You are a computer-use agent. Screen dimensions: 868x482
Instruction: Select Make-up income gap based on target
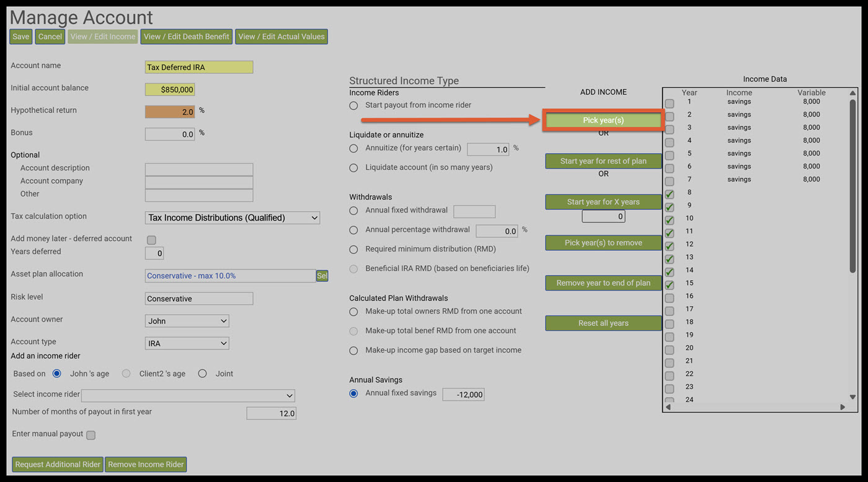(x=353, y=351)
